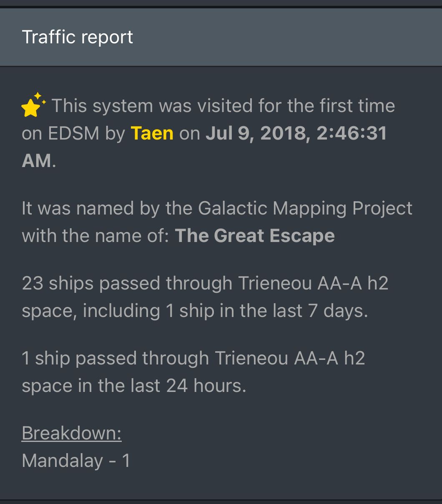The width and height of the screenshot is (442, 504).
Task: Click the "with the name of:" label
Action: point(95,236)
